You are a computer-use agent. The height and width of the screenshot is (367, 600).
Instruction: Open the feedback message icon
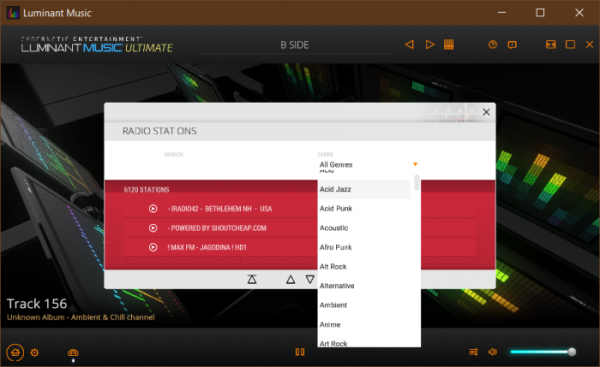point(512,45)
